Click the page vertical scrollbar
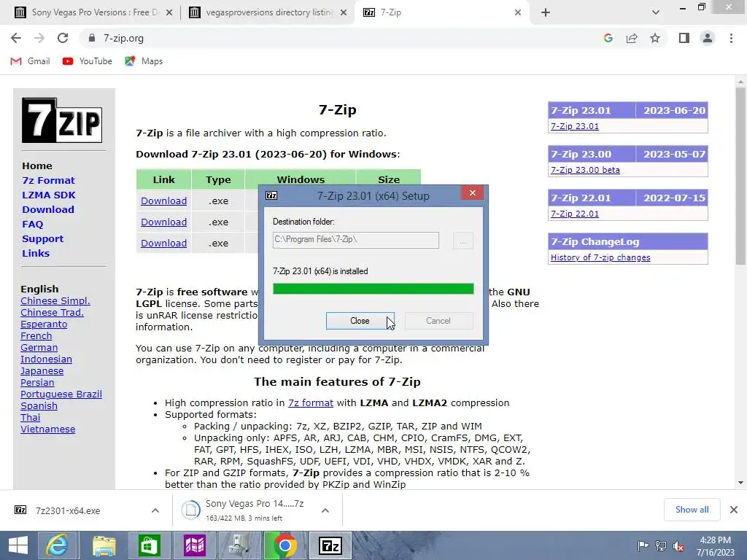747x560 pixels. coord(740,176)
